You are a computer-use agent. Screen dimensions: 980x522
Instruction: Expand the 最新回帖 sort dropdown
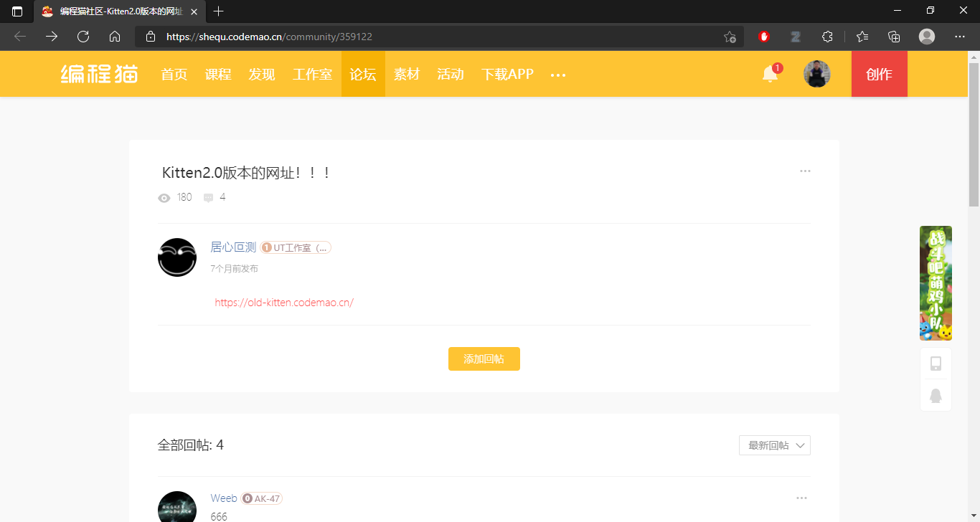[x=775, y=445]
